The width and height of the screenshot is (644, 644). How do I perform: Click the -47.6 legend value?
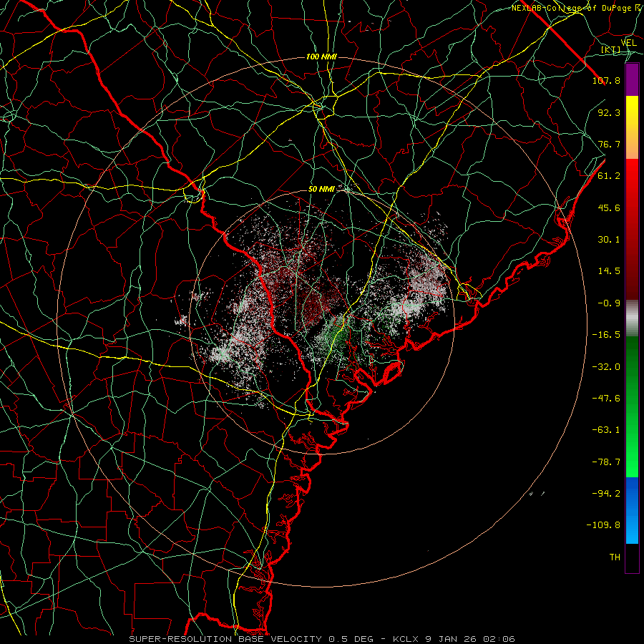[x=606, y=399]
